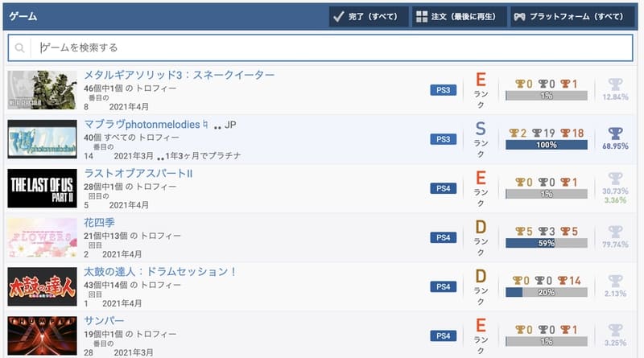Click the PS4 badge for 花四季
The height and width of the screenshot is (358, 644).
pos(444,237)
